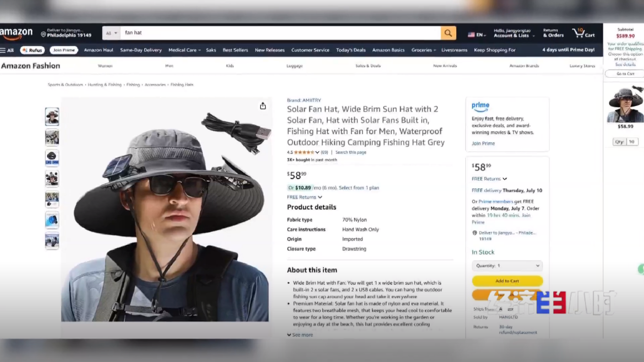The height and width of the screenshot is (362, 644).
Task: Click the 4 days until Prime Day banner
Action: [x=568, y=50]
